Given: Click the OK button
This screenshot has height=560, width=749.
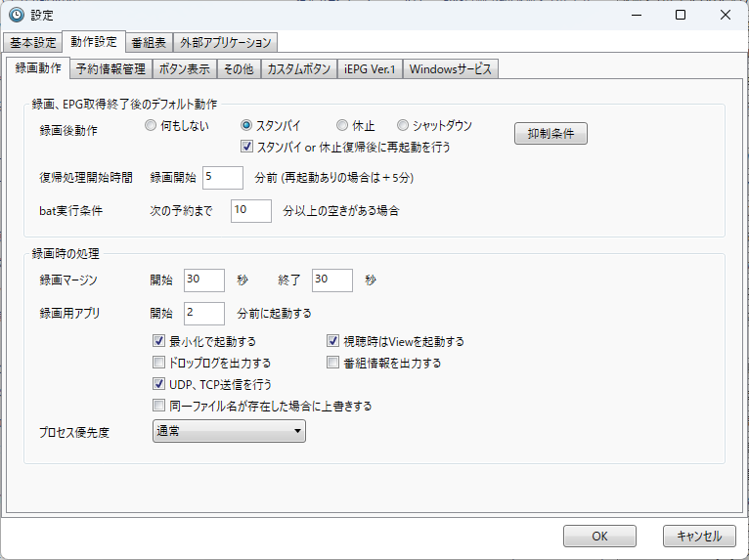Looking at the screenshot, I should (599, 537).
